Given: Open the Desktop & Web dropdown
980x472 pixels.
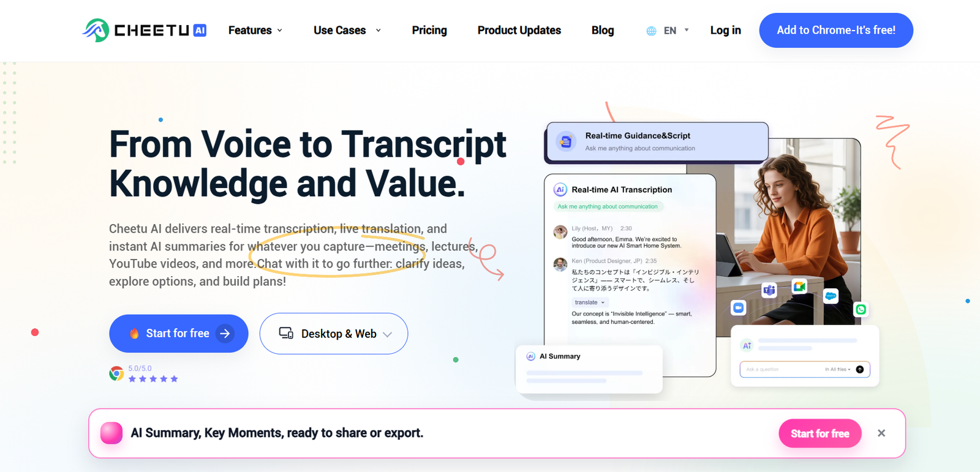Looking at the screenshot, I should pyautogui.click(x=334, y=334).
